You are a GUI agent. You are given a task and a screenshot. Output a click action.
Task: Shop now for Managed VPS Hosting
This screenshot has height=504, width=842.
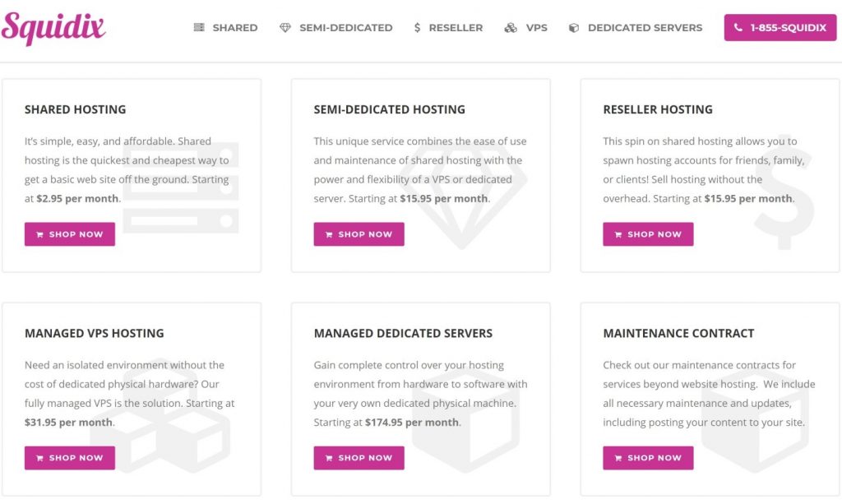[70, 458]
